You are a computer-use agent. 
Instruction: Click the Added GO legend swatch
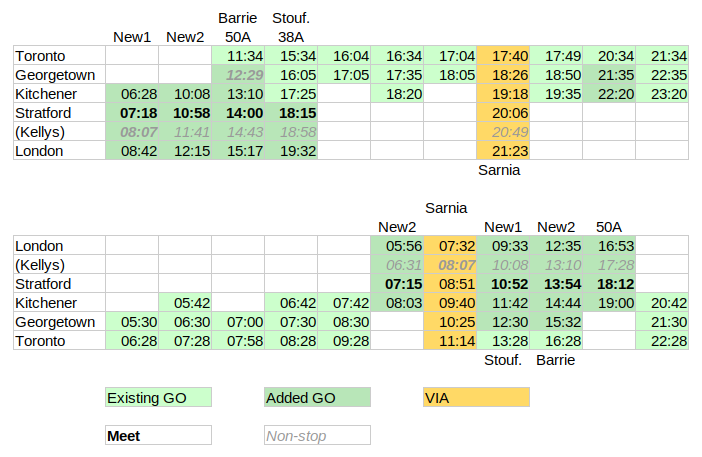click(x=317, y=398)
